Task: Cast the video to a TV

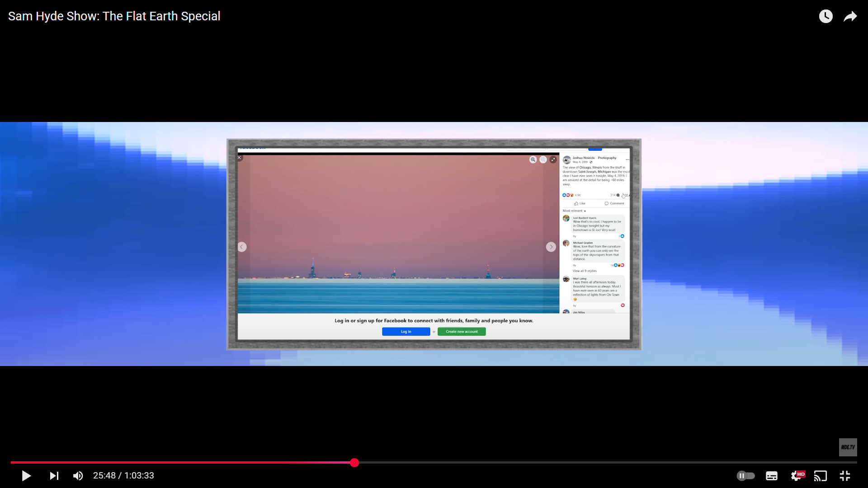Action: click(821, 476)
